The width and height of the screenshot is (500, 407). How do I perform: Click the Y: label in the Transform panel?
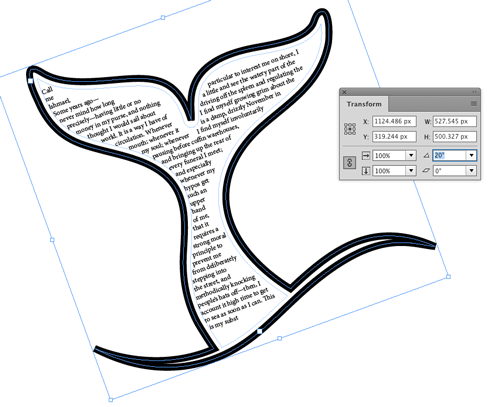tap(366, 137)
